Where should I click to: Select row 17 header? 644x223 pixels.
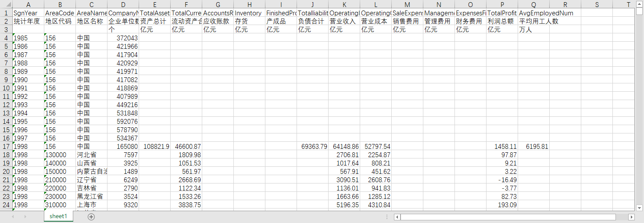tap(6, 146)
